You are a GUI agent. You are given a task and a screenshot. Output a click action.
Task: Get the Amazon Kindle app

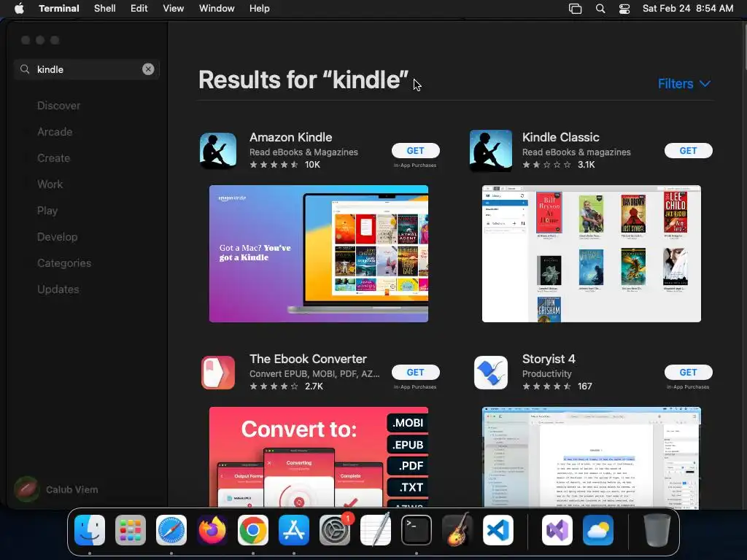coord(415,150)
